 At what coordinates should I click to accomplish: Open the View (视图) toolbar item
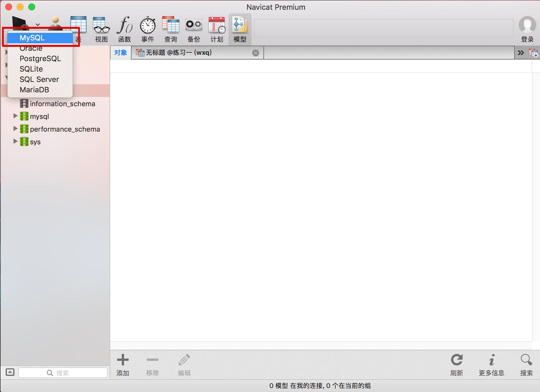coord(101,29)
